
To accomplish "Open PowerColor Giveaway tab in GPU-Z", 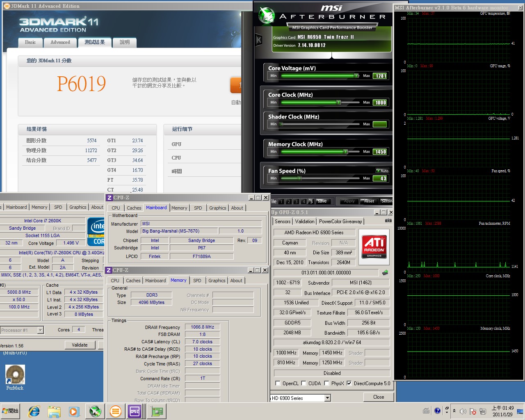I will [x=340, y=221].
